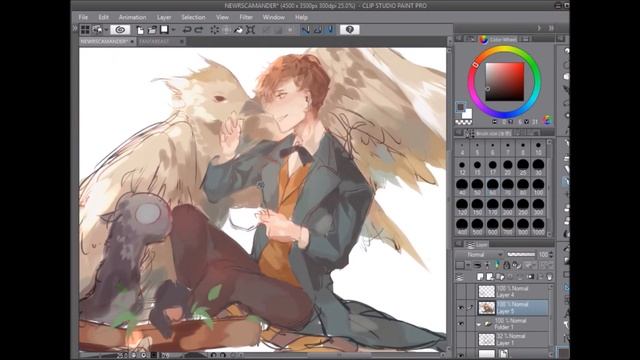Click the Undo arrow icon

[x=187, y=30]
